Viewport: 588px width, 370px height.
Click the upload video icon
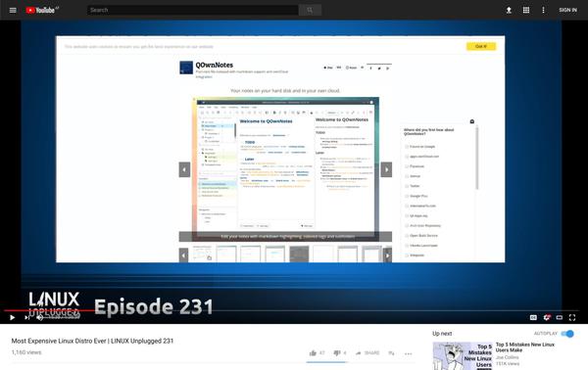coord(509,10)
